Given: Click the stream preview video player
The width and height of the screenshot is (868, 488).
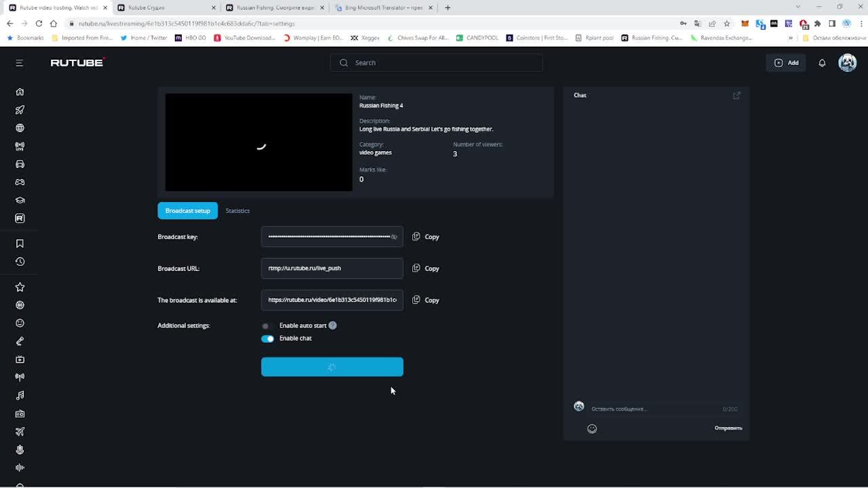Looking at the screenshot, I should (259, 142).
